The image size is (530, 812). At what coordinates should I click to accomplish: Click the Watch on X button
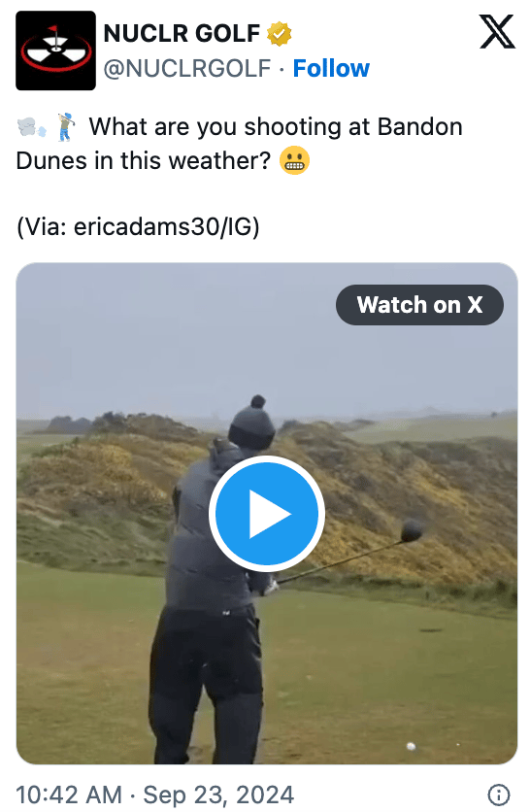pyautogui.click(x=419, y=305)
